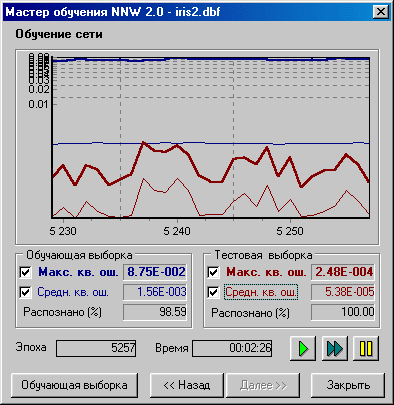Open the Обучающая выборка button

pos(74,385)
